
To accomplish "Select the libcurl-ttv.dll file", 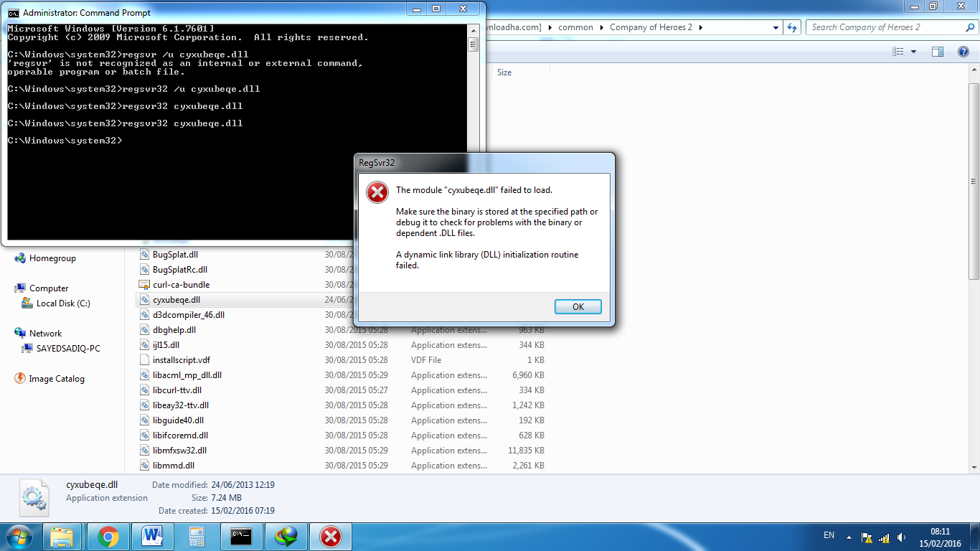I will point(177,390).
